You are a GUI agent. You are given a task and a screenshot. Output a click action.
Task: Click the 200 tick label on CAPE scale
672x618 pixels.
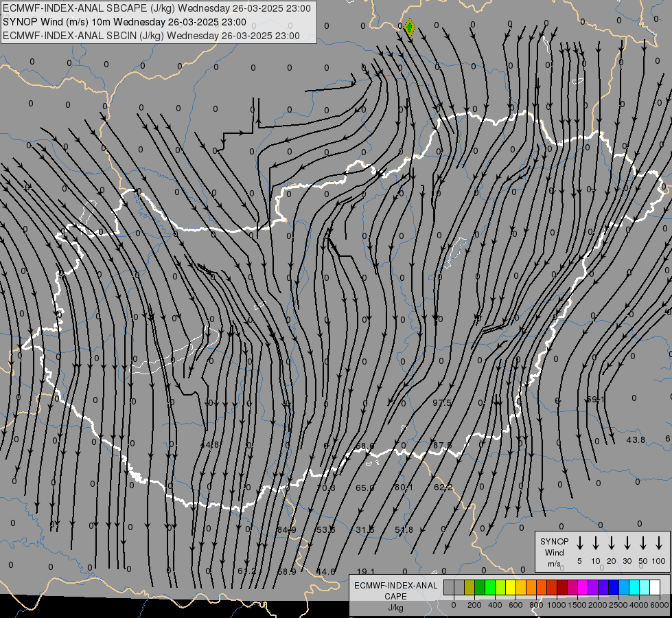point(474,605)
